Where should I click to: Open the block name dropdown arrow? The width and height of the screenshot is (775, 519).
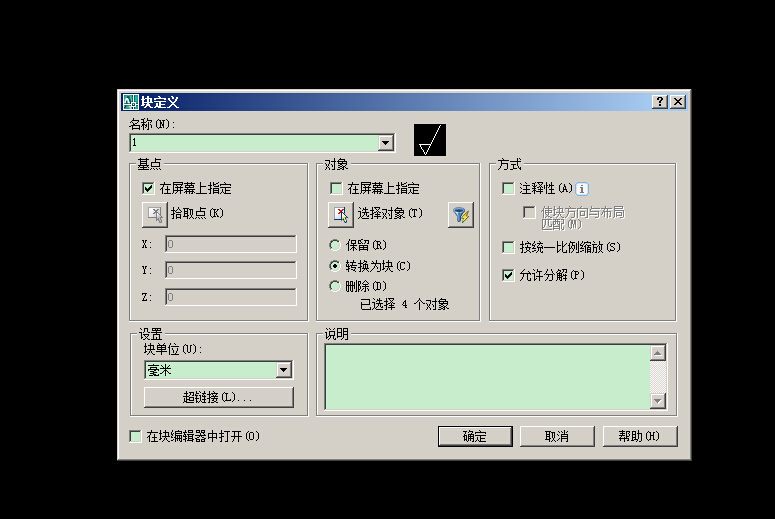(386, 143)
